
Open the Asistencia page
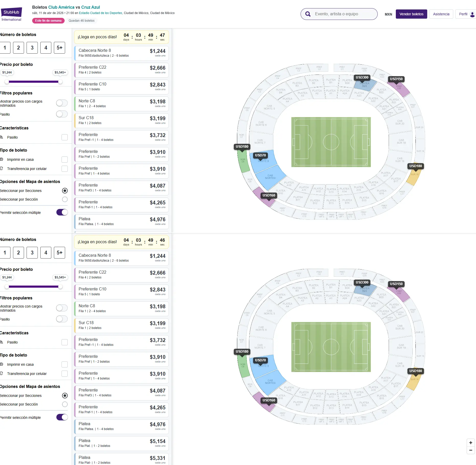coord(441,14)
